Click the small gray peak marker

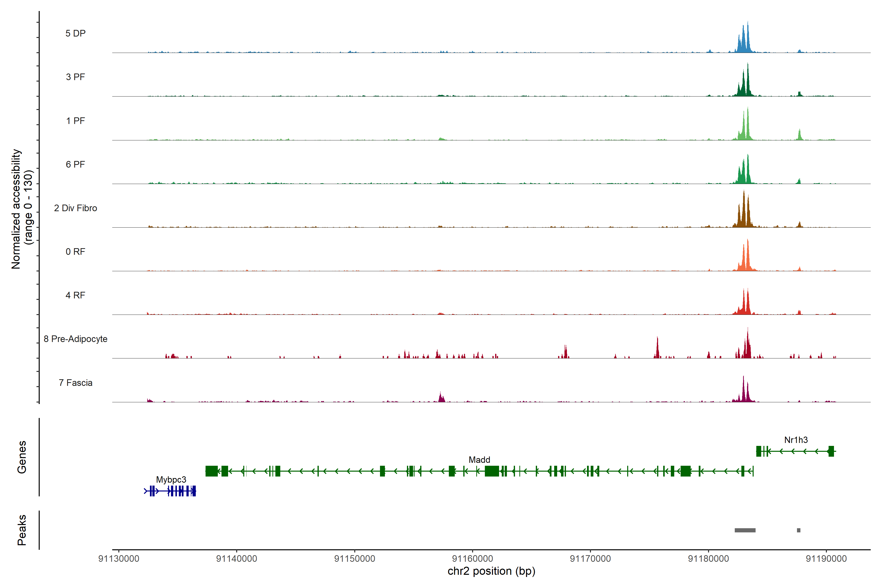(x=798, y=530)
